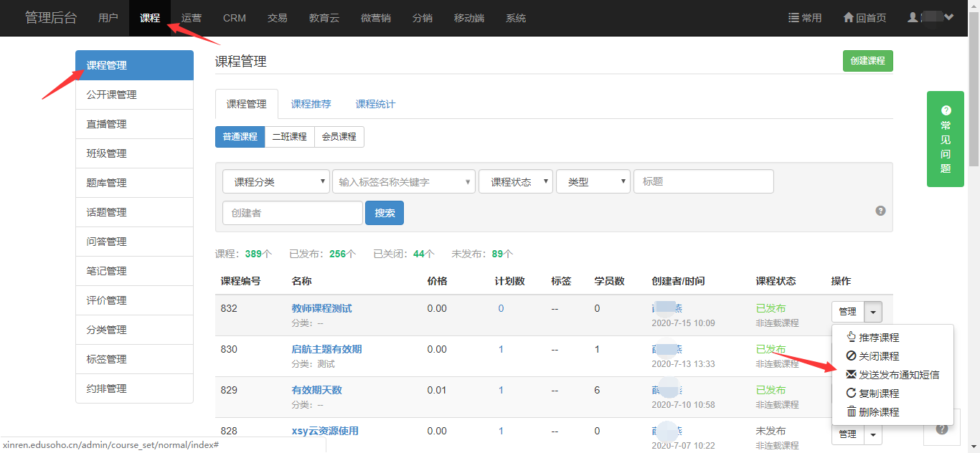The image size is (980, 453).
Task: Click the green 创建课程 button
Action: (867, 61)
